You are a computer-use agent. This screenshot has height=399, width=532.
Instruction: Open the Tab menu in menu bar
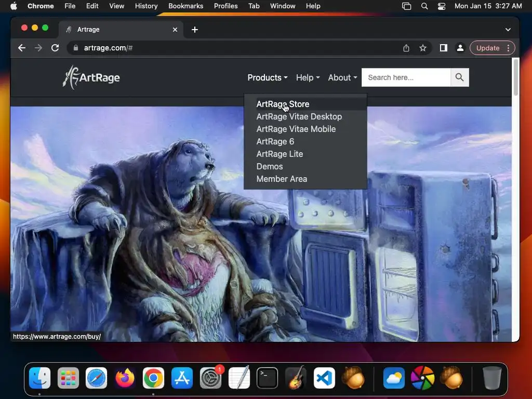pyautogui.click(x=254, y=6)
